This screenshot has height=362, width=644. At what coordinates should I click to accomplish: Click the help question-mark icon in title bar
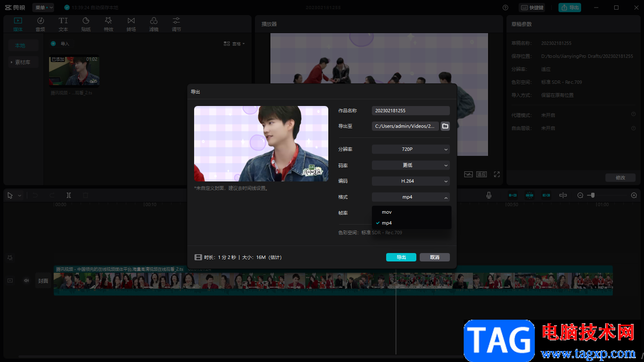pyautogui.click(x=505, y=8)
